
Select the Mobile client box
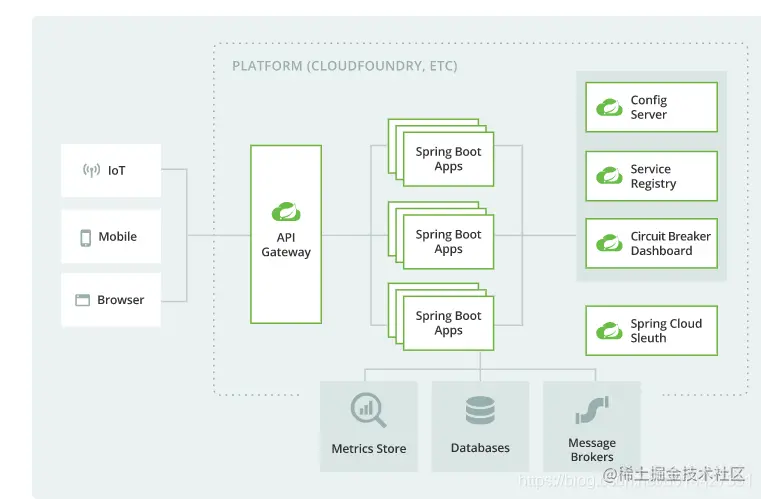click(x=111, y=236)
